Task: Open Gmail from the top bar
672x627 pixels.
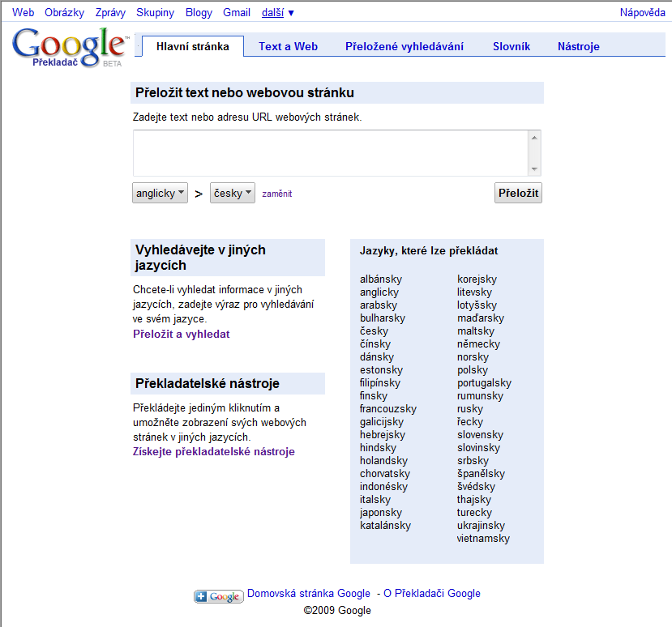Action: point(237,12)
